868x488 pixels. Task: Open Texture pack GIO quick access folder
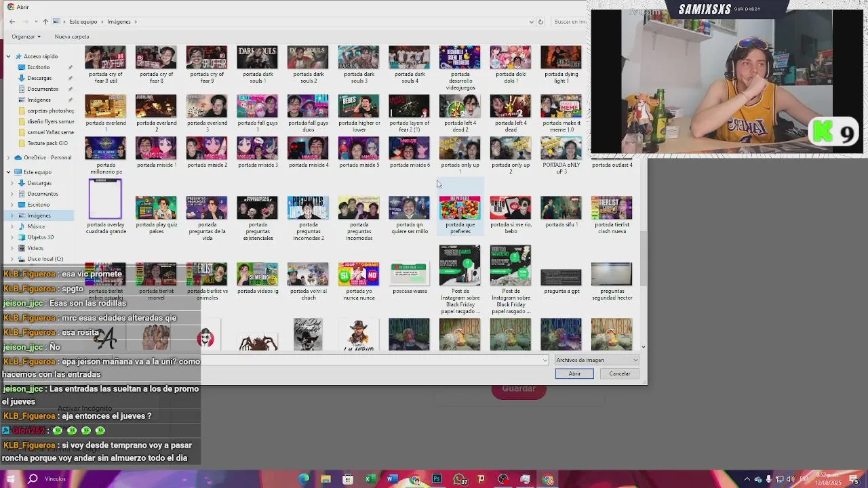click(47, 143)
